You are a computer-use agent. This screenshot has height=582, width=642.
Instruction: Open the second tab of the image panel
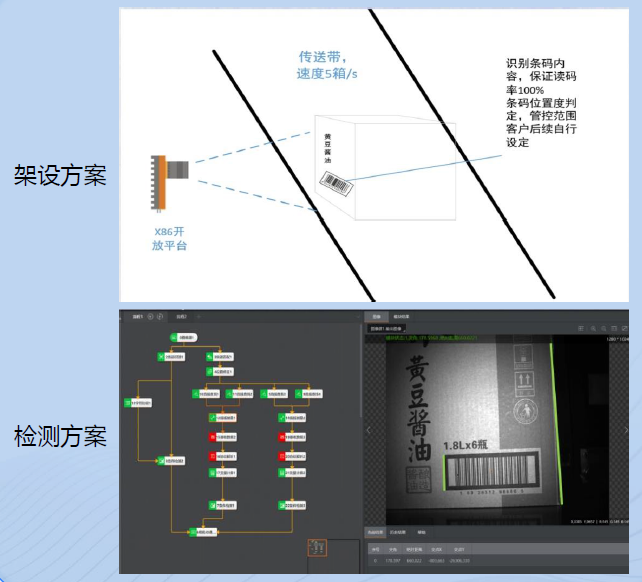(401, 316)
